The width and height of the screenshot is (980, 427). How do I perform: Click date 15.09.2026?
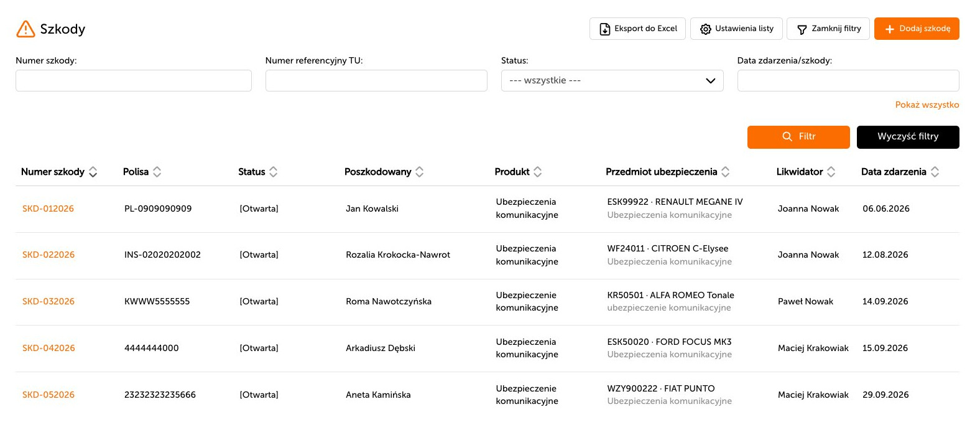pos(885,348)
